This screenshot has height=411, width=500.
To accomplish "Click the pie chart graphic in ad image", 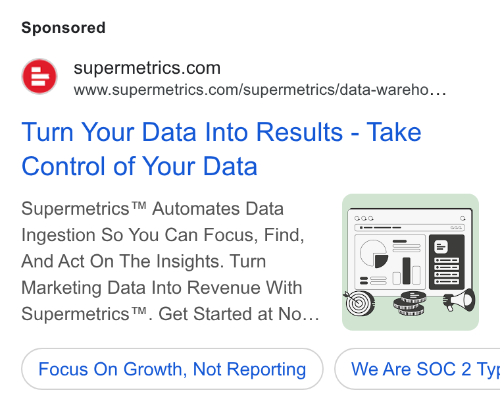I will (x=374, y=254).
